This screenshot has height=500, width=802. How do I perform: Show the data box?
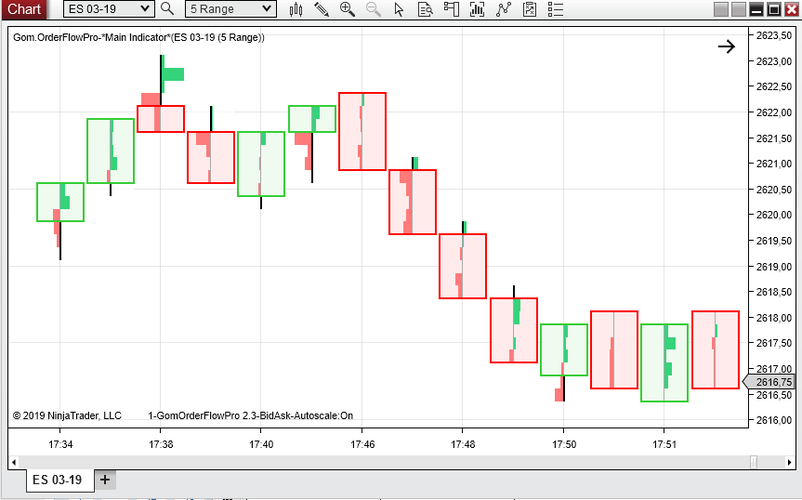pyautogui.click(x=425, y=9)
